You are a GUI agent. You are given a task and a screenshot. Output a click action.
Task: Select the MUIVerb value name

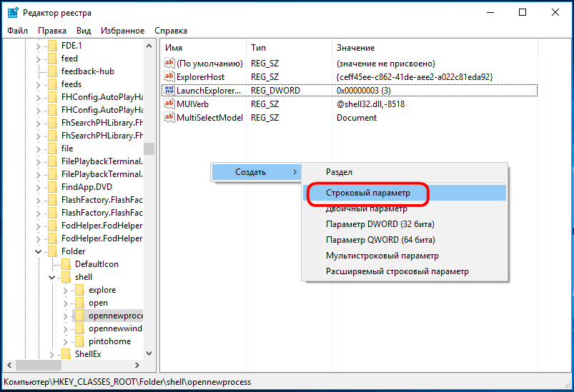click(x=192, y=104)
